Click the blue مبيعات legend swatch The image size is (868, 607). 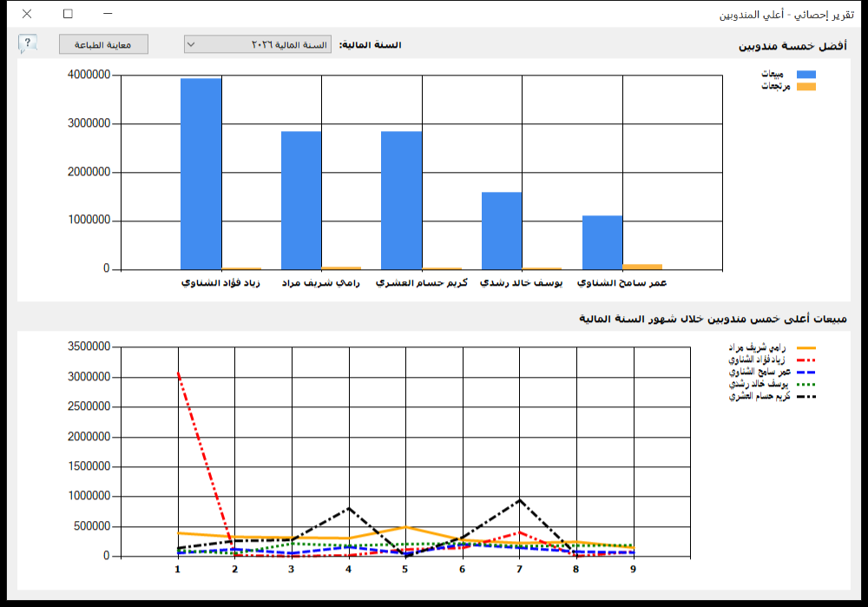coord(806,74)
